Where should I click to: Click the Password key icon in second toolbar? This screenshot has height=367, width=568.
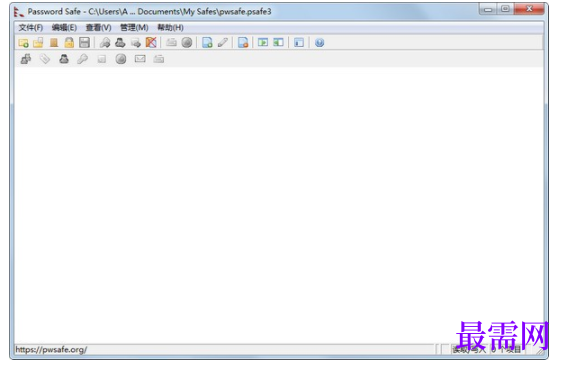click(83, 59)
